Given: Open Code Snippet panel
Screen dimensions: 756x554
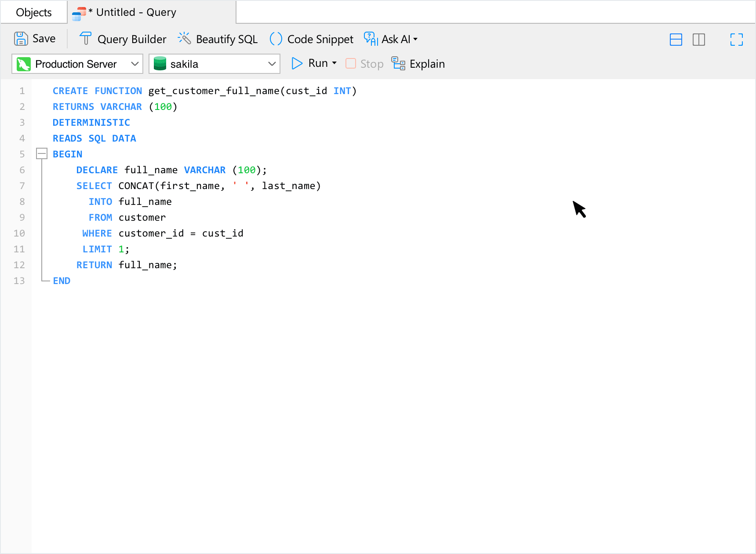Looking at the screenshot, I should click(x=312, y=39).
